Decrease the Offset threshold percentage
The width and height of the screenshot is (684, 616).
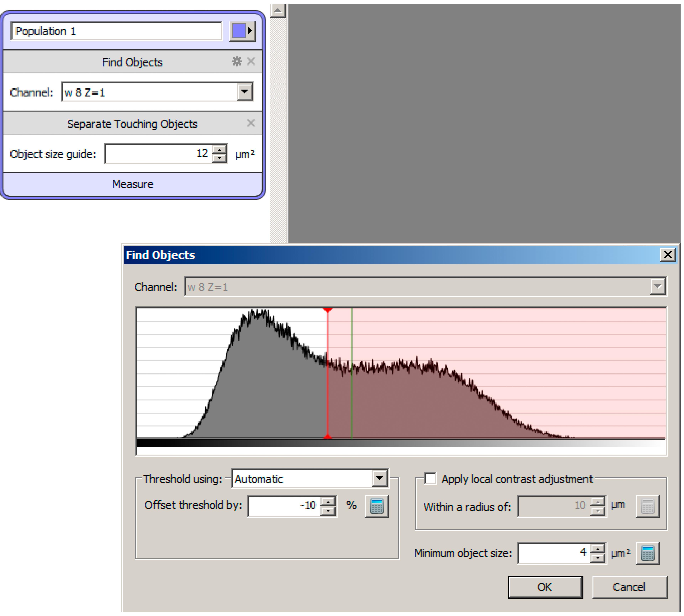pos(328,511)
